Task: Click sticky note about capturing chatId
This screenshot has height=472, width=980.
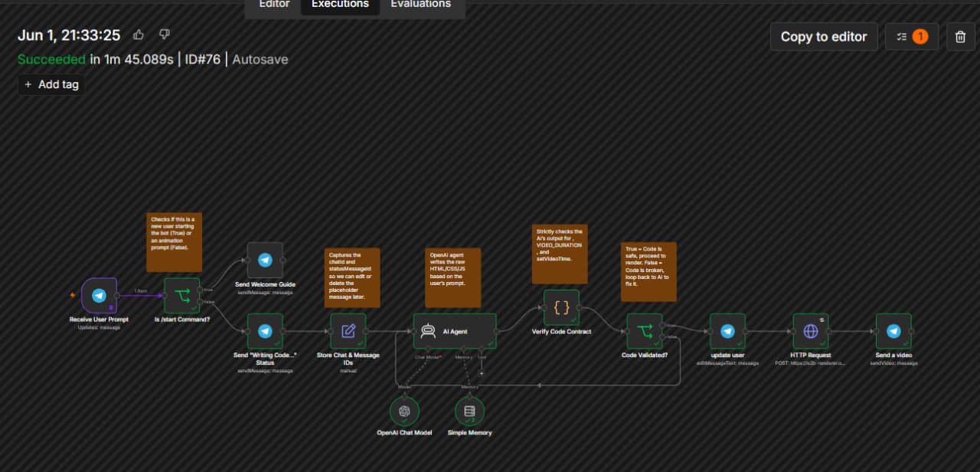Action: point(352,278)
